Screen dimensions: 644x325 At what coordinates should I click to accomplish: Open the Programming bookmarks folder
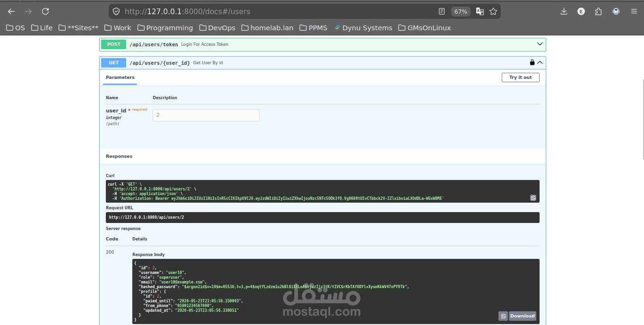point(165,28)
